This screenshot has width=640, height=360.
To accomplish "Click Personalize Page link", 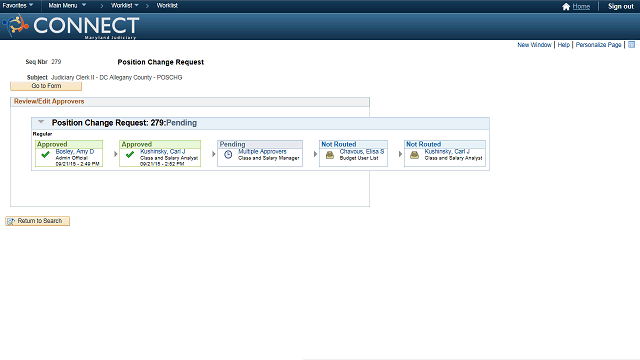I will (598, 45).
